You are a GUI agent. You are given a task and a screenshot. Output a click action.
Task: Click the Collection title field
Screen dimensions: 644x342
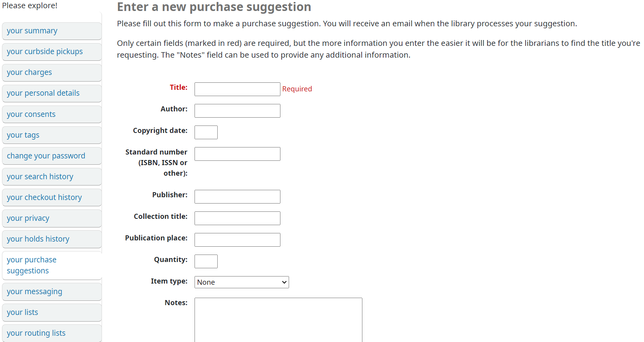(x=237, y=218)
